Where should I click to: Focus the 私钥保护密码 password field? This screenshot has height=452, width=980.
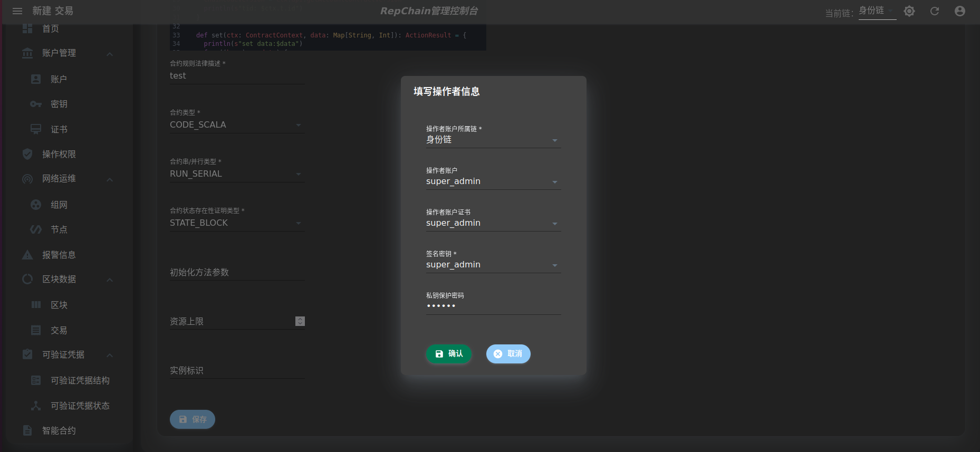[493, 306]
